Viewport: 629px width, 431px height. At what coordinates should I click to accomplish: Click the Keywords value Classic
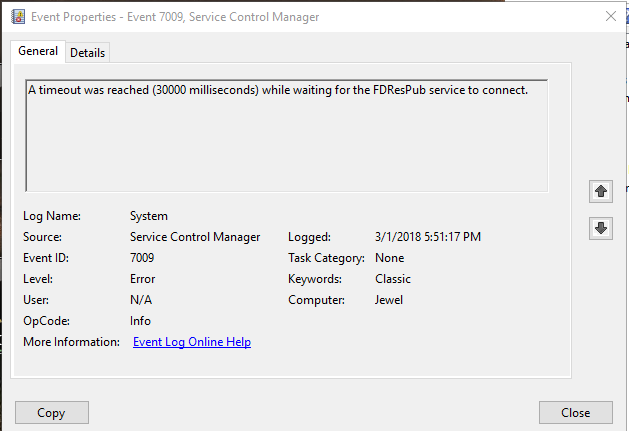point(392,279)
